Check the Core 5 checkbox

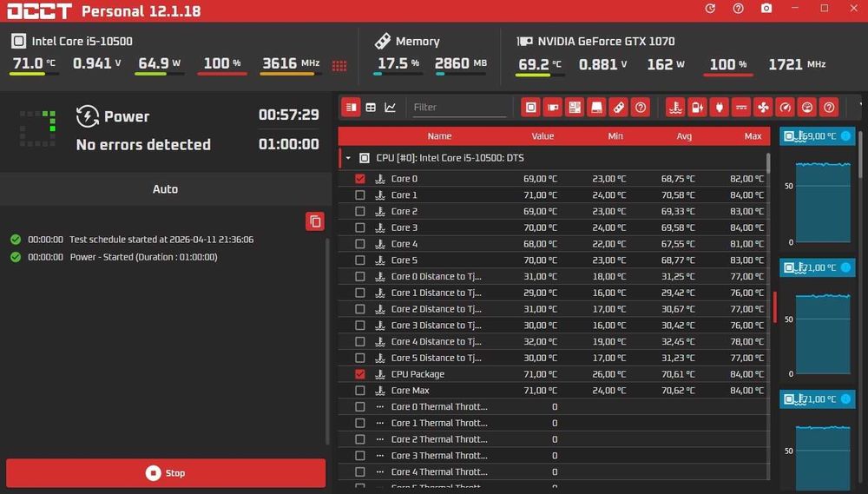click(x=360, y=260)
